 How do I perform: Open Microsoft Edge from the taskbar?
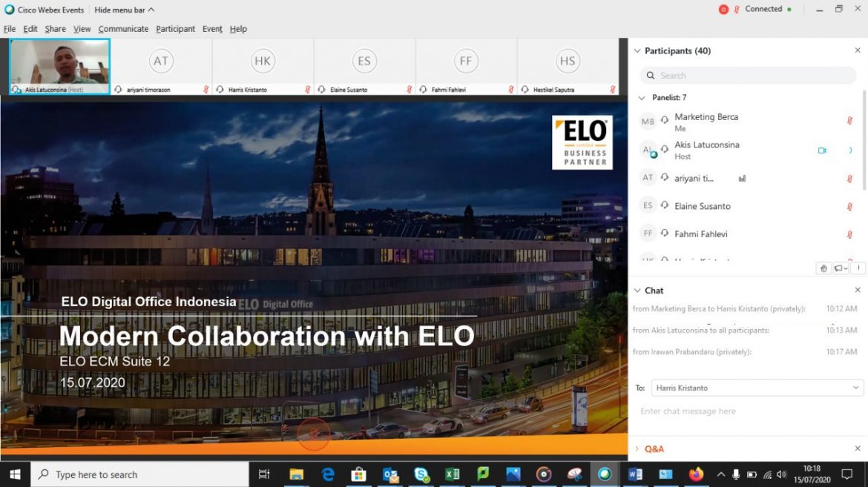328,474
